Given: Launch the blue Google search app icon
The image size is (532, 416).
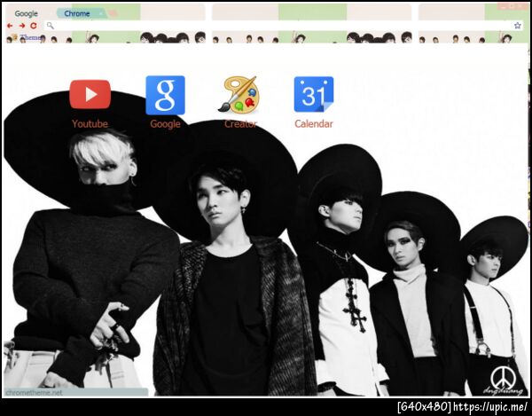Looking at the screenshot, I should pos(165,95).
